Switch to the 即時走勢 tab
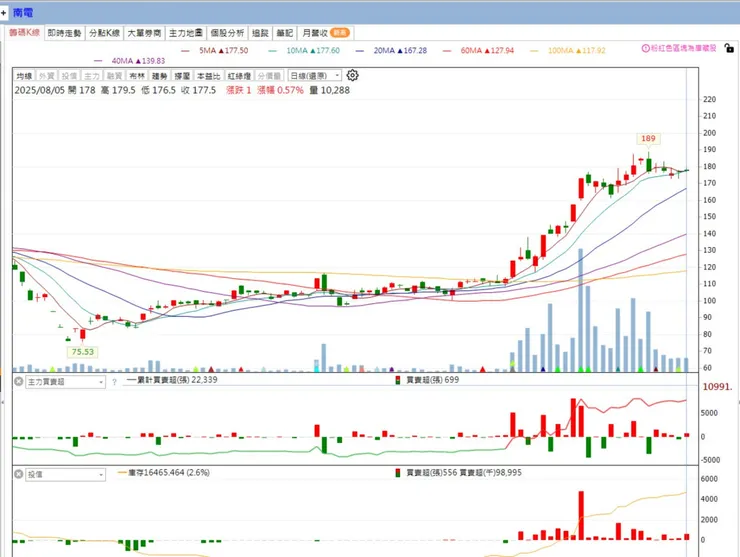 [65, 33]
